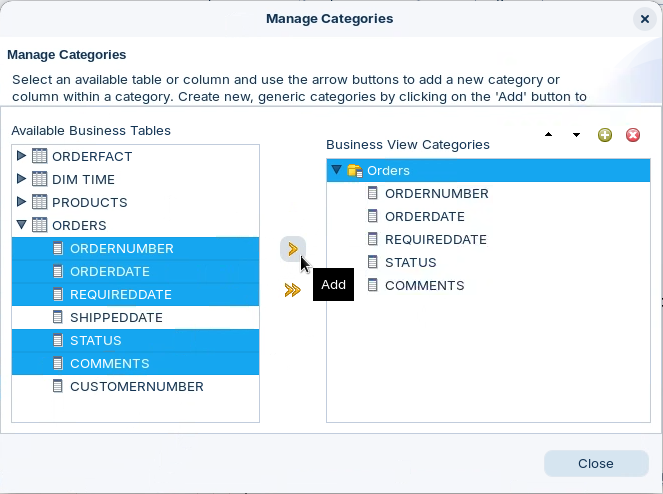663x494 pixels.
Task: Click the double-arrow Add All button
Action: [292, 290]
